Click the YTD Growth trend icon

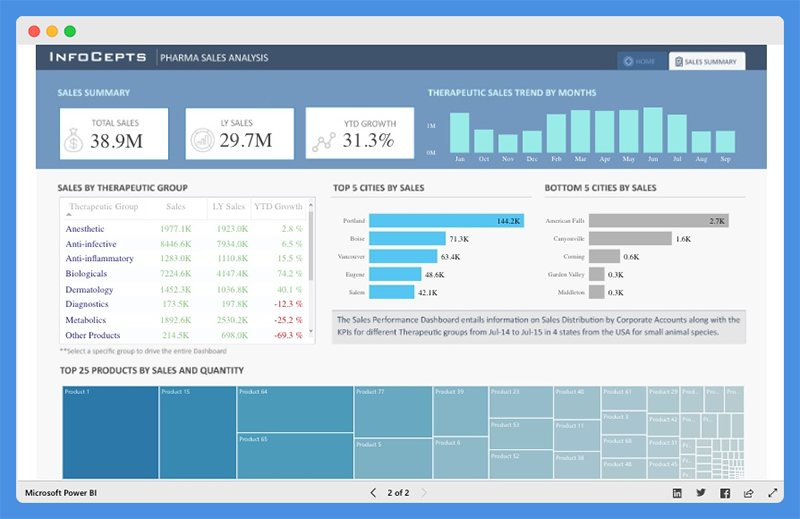(x=322, y=141)
